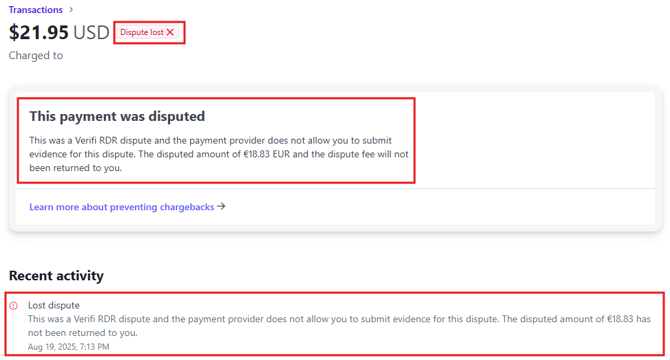Open the Lost dispute activity entry title

point(54,305)
